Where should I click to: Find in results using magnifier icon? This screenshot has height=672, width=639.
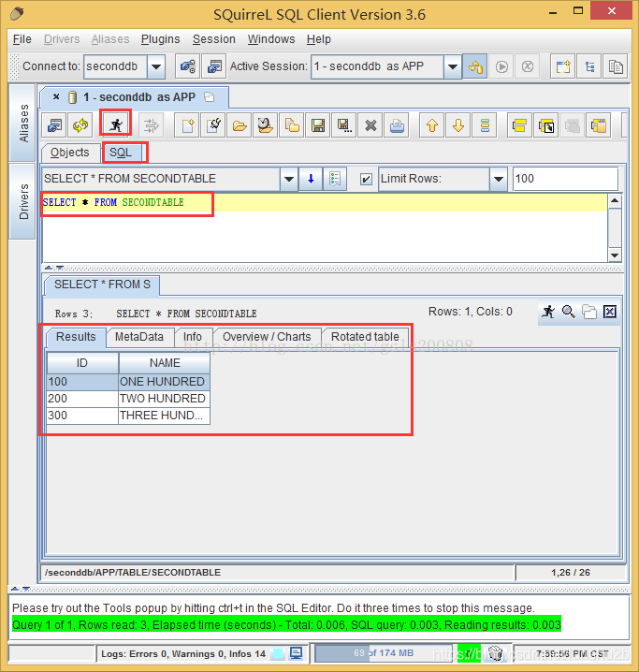[569, 312]
